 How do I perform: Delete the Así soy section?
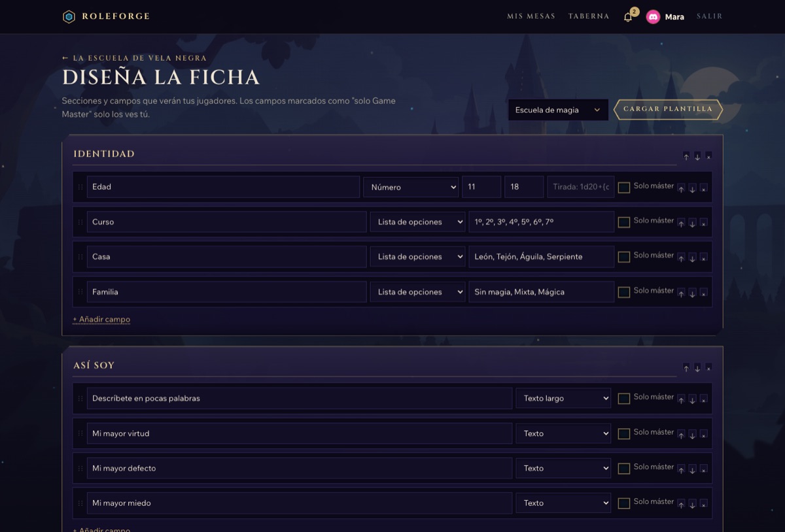[x=708, y=368]
